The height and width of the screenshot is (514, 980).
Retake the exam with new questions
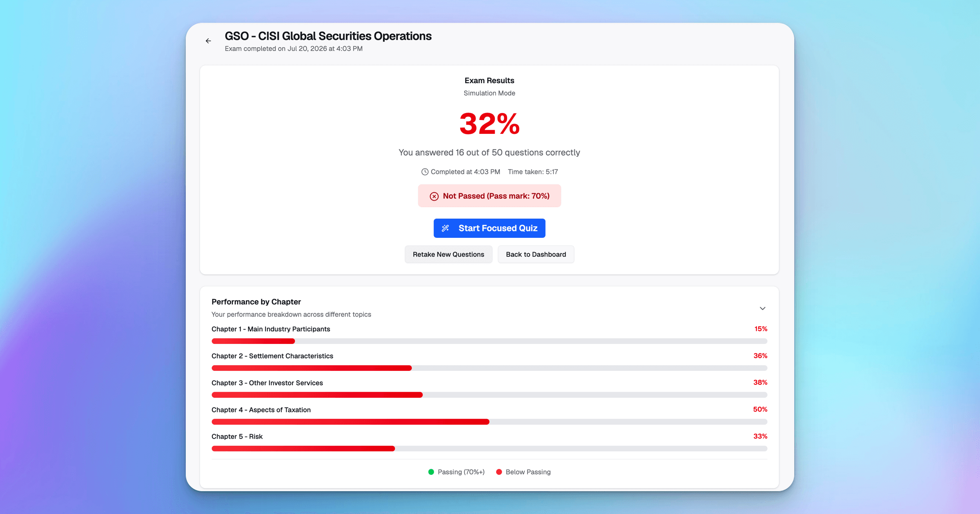(x=448, y=254)
